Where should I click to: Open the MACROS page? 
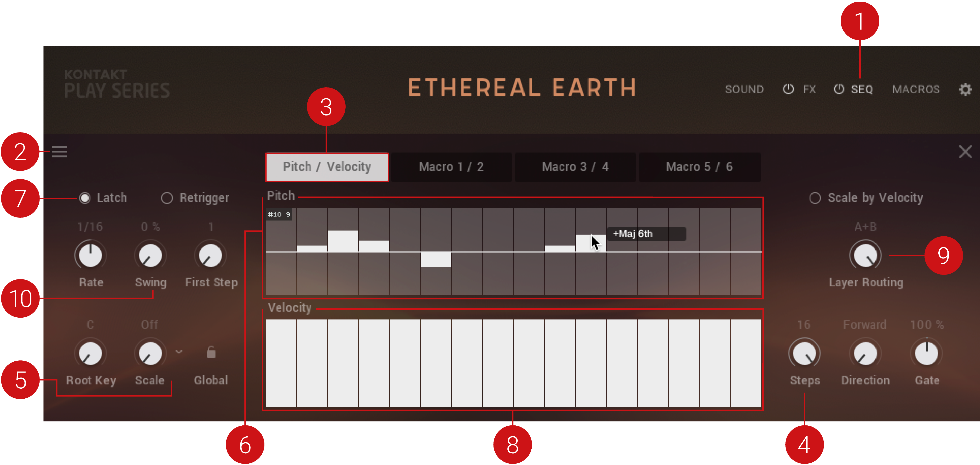[916, 89]
